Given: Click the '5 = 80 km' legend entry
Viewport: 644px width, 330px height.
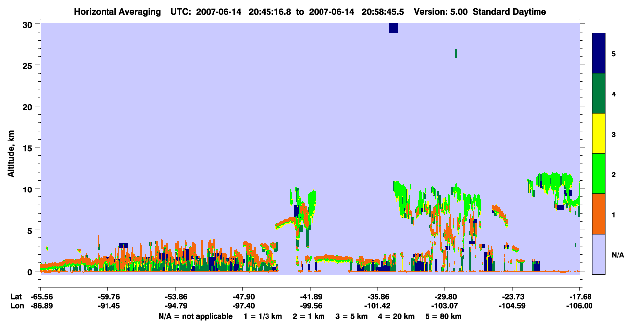Looking at the screenshot, I should 443,316.
